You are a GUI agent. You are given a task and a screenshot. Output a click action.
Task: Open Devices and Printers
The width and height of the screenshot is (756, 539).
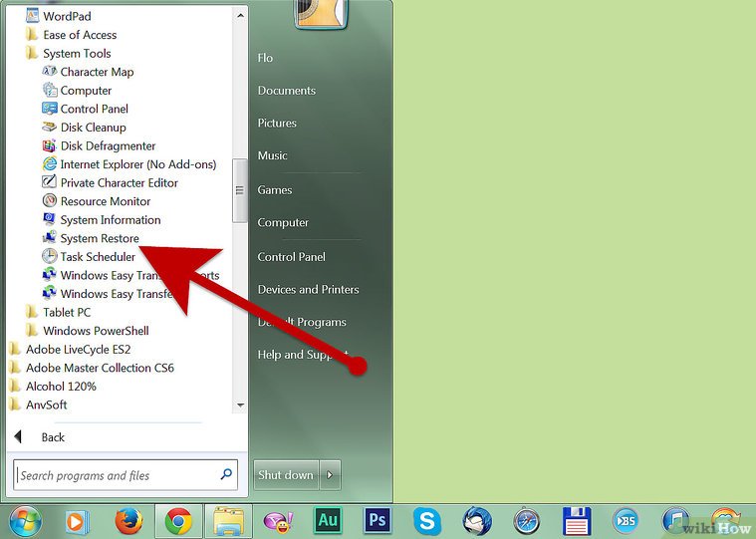tap(308, 289)
